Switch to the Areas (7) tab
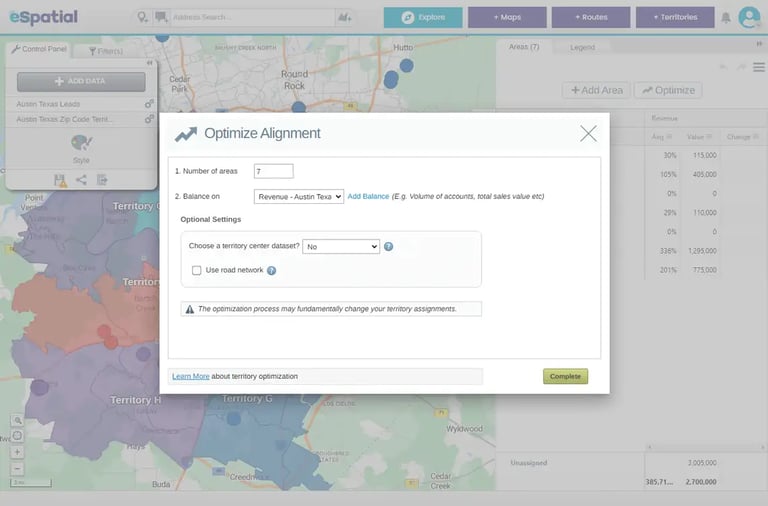 pos(524,47)
